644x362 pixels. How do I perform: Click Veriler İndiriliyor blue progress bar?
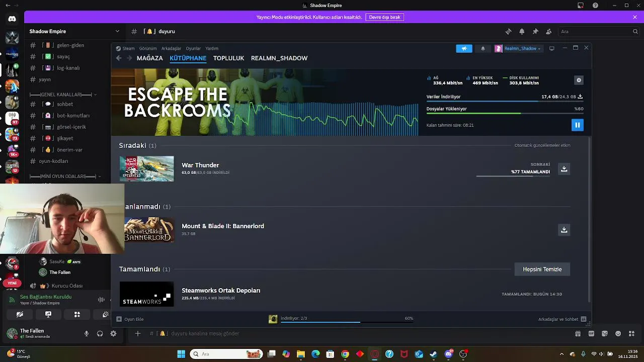(505, 101)
